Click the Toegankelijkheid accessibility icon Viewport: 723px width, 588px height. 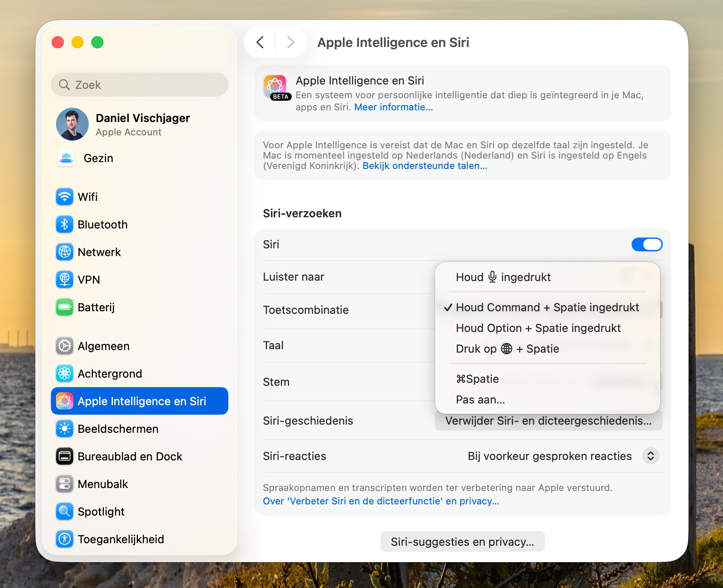click(65, 539)
